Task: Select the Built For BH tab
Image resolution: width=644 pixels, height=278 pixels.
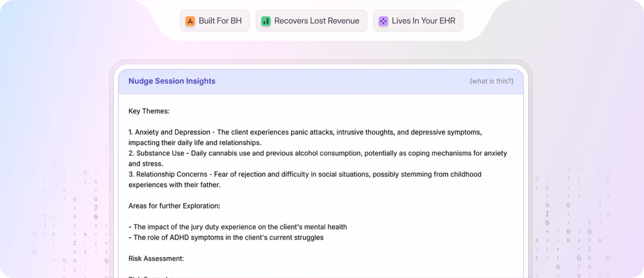Action: click(215, 21)
